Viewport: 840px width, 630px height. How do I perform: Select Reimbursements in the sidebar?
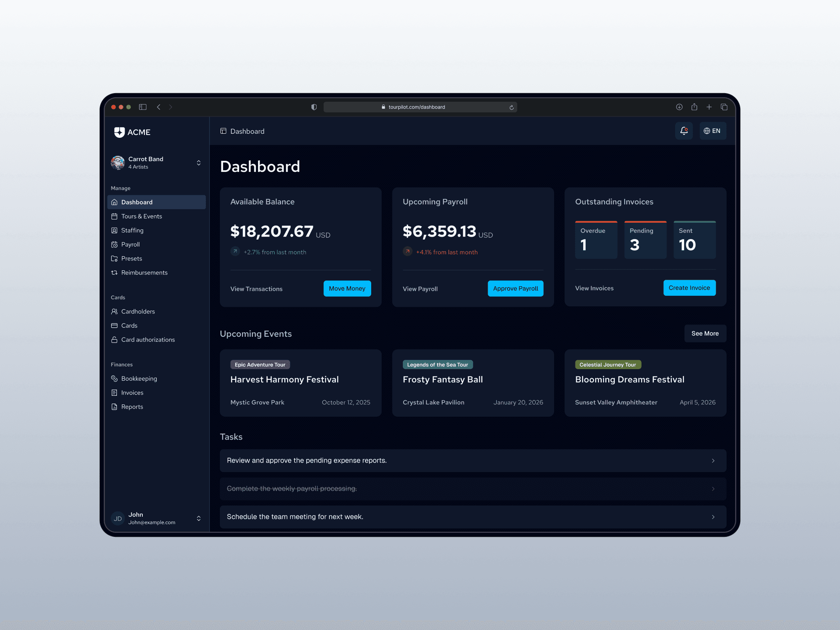click(144, 273)
